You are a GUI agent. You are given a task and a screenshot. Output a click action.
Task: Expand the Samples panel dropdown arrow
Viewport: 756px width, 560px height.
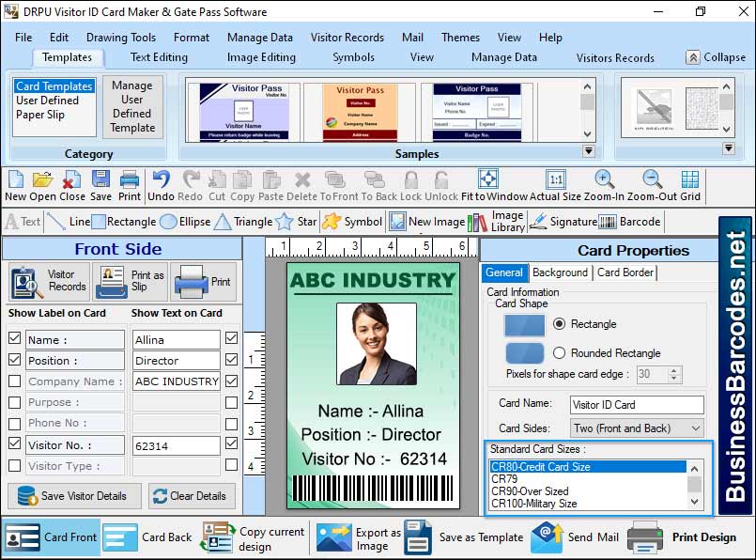tap(589, 150)
